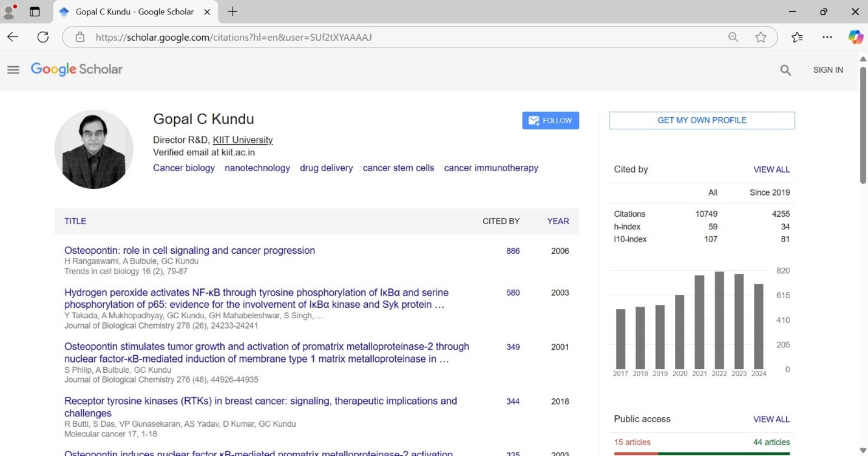
Task: Open the Google Scholar hamburger menu
Action: 13,70
